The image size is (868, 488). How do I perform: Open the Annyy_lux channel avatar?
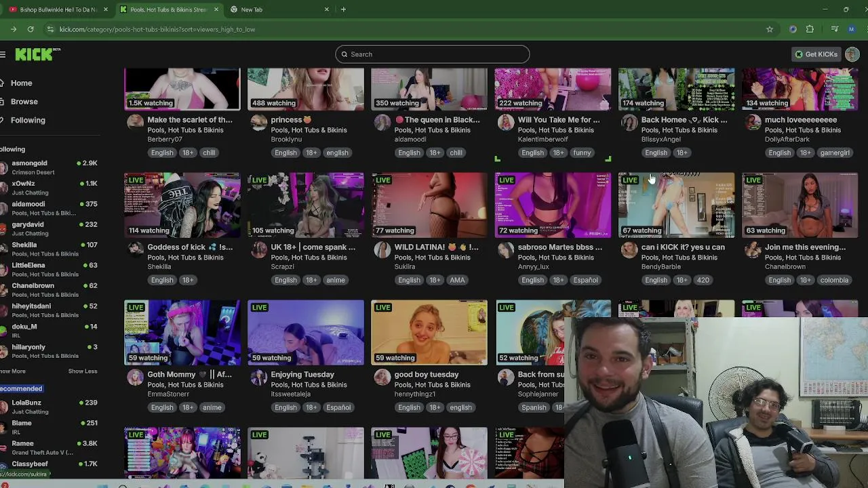(506, 250)
